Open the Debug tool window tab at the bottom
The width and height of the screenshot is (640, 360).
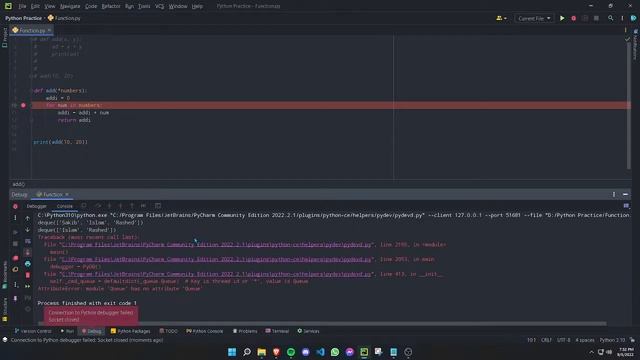(x=91, y=331)
